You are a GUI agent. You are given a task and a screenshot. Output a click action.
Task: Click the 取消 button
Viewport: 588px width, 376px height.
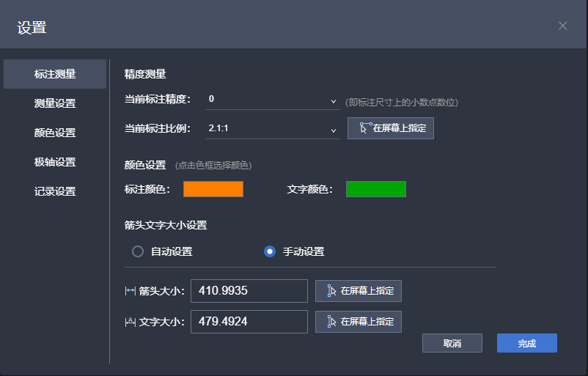452,343
